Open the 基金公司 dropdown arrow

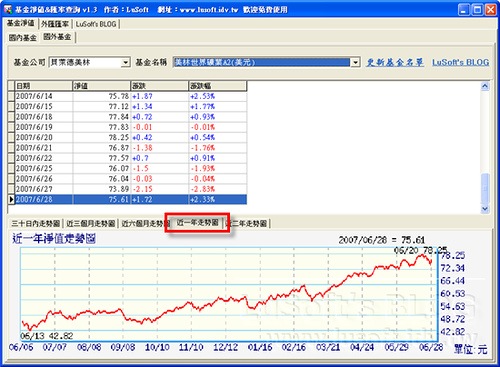[x=125, y=62]
